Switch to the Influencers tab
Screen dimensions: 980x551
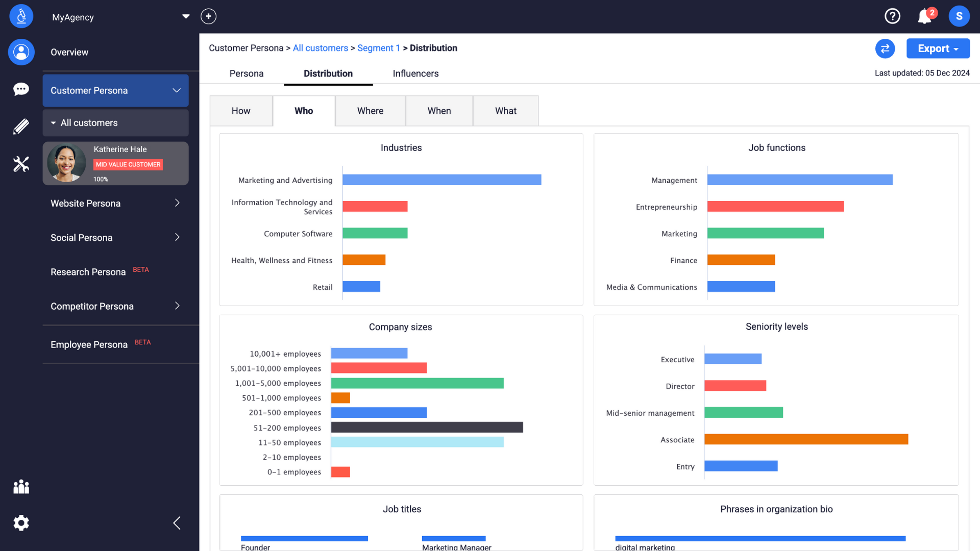tap(415, 73)
